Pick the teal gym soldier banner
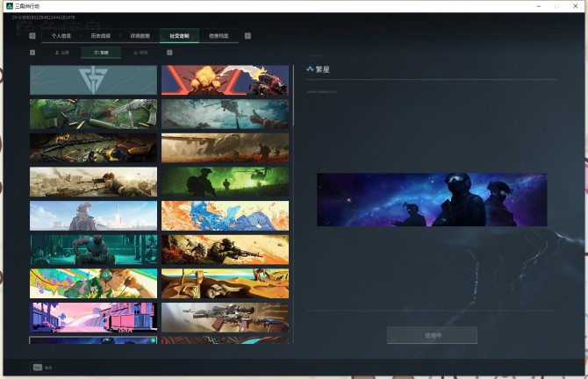Screen dimensions: 588x379 click(93, 250)
